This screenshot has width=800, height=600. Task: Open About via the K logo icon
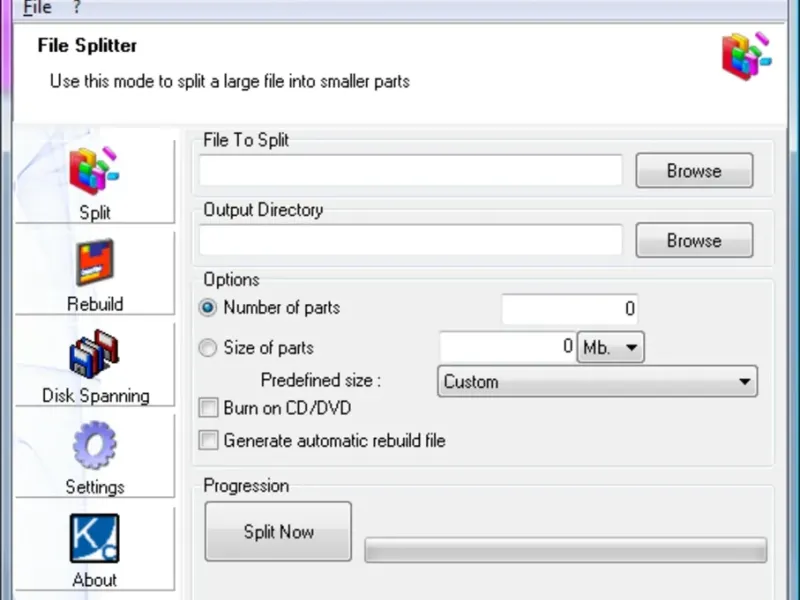pos(94,538)
